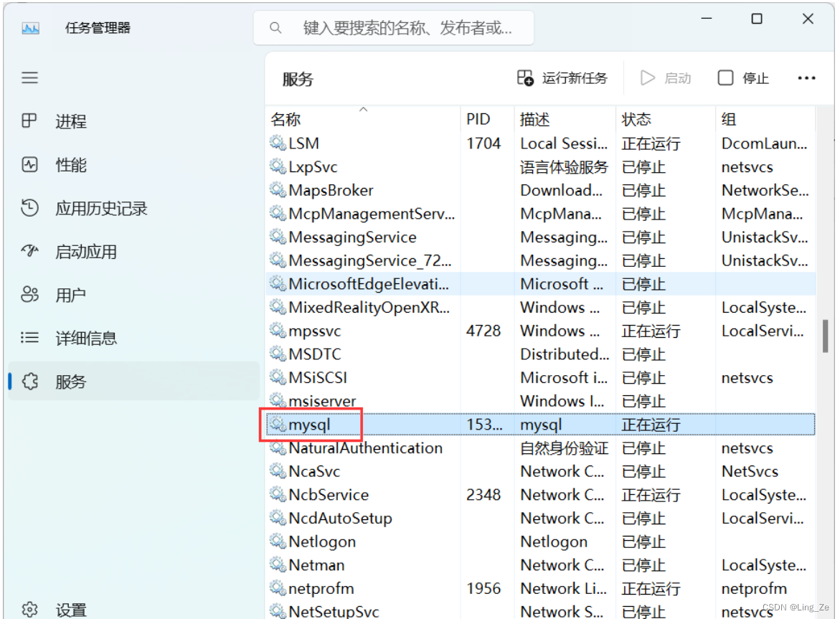Select the mpssvc service icon
This screenshot has width=840, height=619.
[x=278, y=331]
